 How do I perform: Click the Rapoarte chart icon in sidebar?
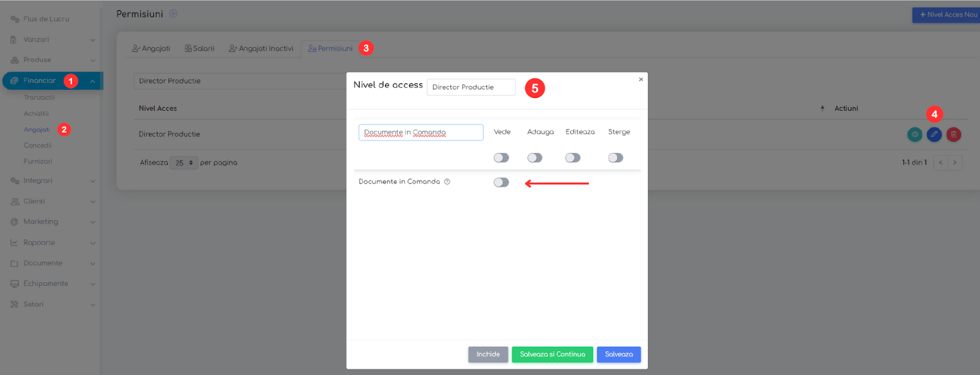pos(14,243)
